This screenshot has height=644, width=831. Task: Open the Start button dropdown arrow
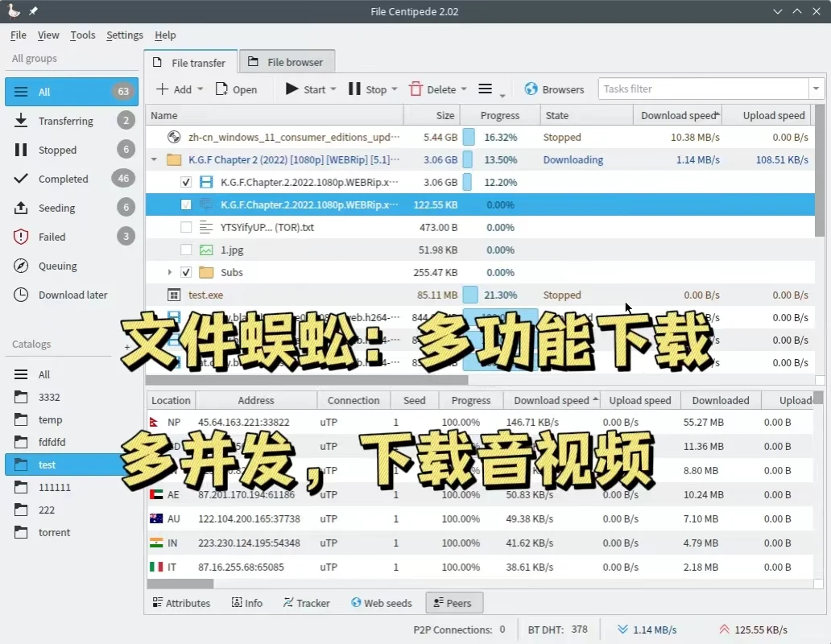pos(333,89)
